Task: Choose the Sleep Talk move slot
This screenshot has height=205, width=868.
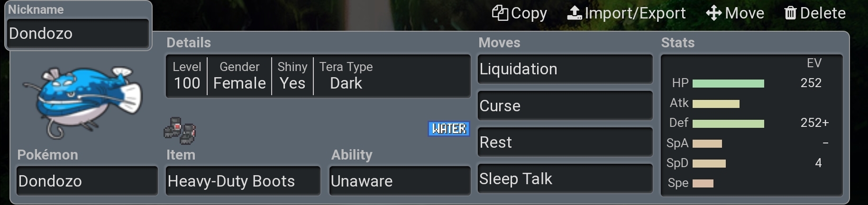Action: [x=565, y=178]
